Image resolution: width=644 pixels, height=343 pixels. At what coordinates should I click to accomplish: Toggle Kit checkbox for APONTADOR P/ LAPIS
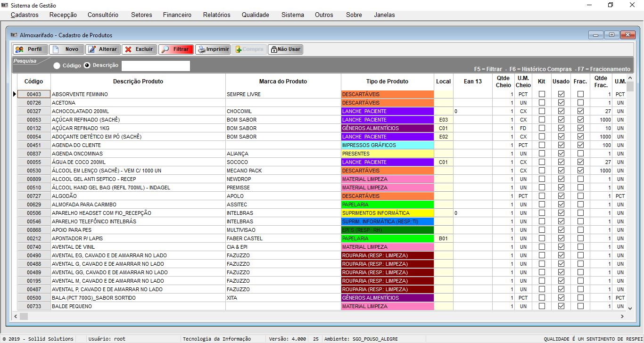(542, 238)
